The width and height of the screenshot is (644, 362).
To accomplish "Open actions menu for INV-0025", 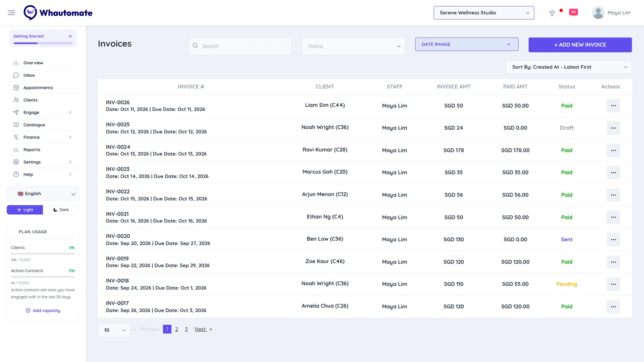I will [613, 128].
